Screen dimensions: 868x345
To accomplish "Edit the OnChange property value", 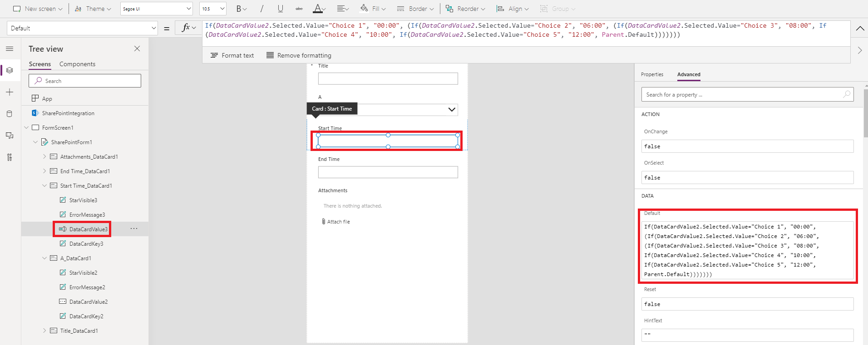I will click(x=747, y=146).
